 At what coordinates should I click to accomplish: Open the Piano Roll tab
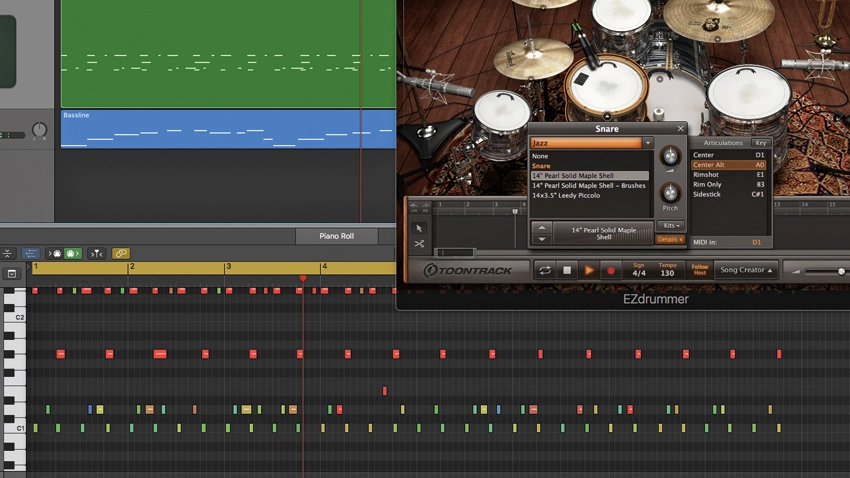(336, 236)
